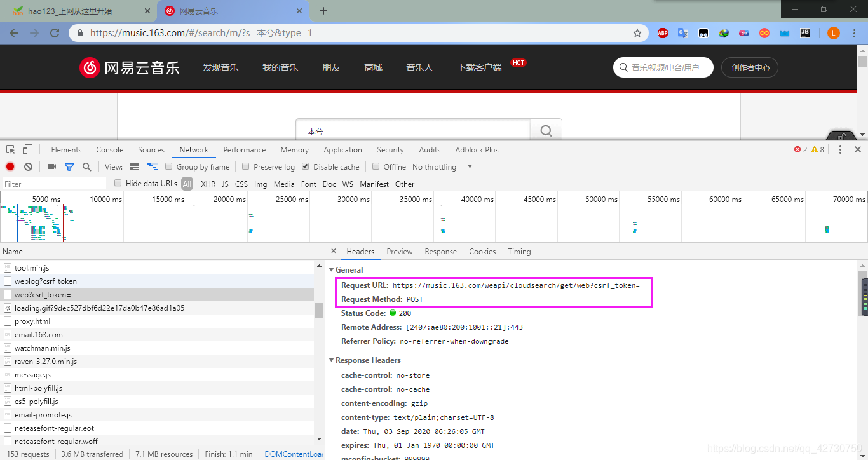View the Response tab of the request
Screen dimensions: 868x460
[441, 252]
